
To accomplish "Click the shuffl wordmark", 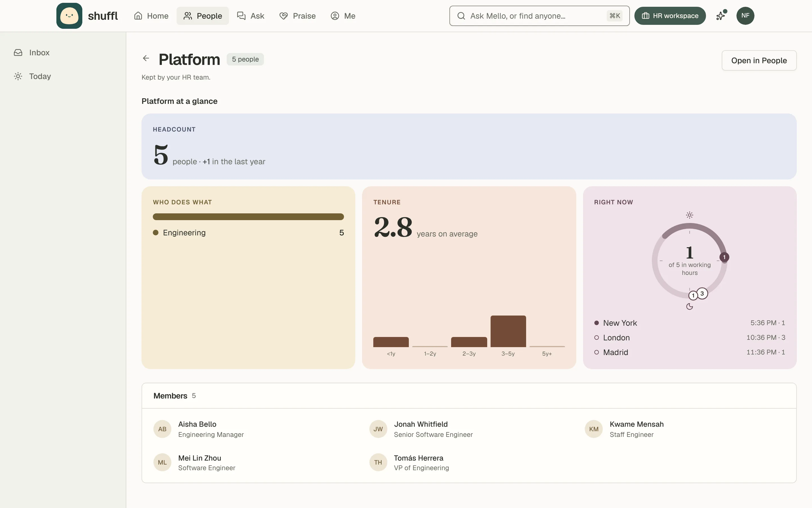I will tap(103, 16).
